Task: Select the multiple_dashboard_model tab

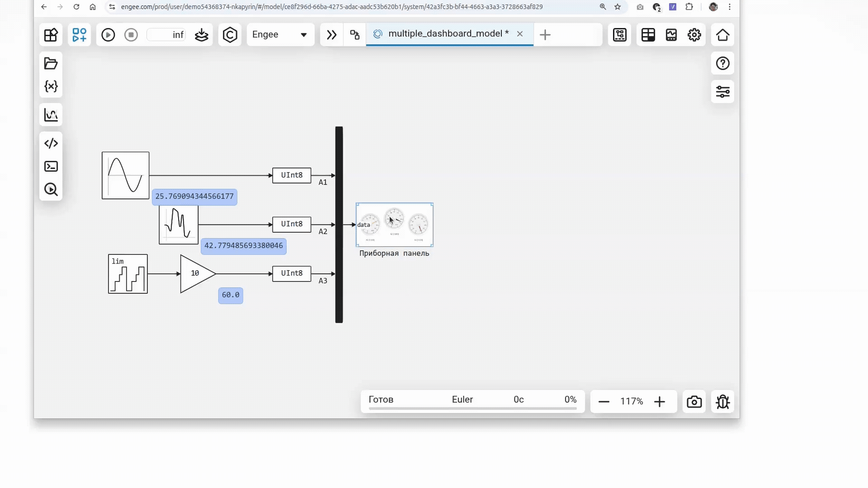Action: pos(448,34)
